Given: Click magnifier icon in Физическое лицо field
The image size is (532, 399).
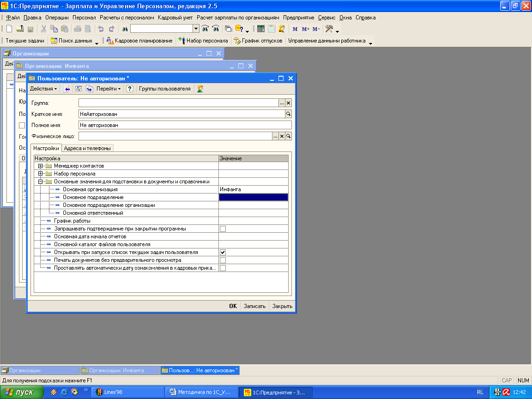Looking at the screenshot, I should point(288,136).
